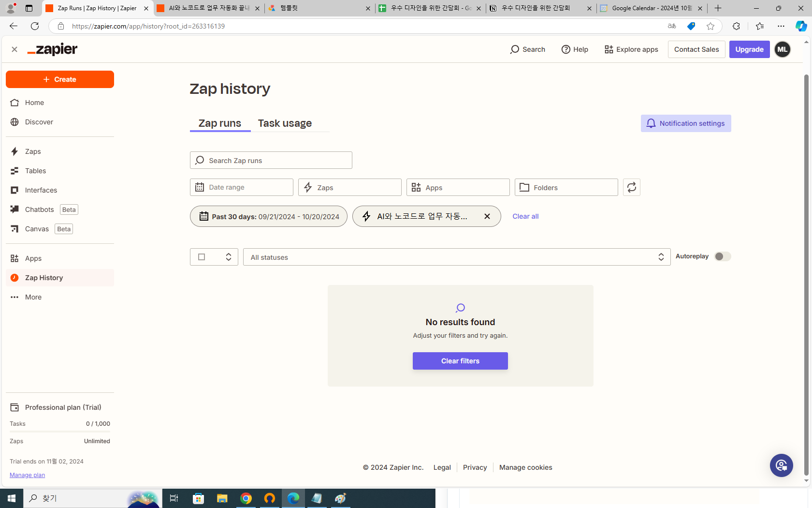The height and width of the screenshot is (508, 812).
Task: Click the browser refresh icon
Action: [x=35, y=26]
